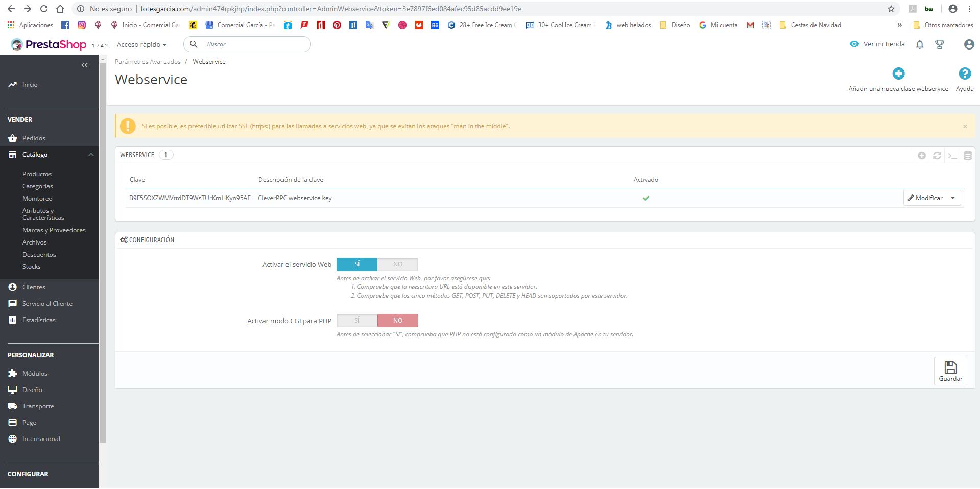Bookmark this page with star icon
980x489 pixels.
pos(891,9)
